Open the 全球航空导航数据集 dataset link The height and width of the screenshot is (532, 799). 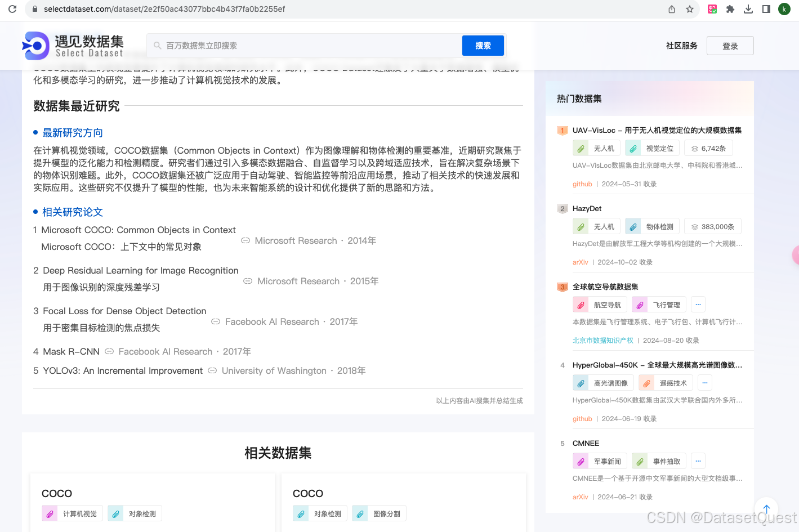click(605, 287)
